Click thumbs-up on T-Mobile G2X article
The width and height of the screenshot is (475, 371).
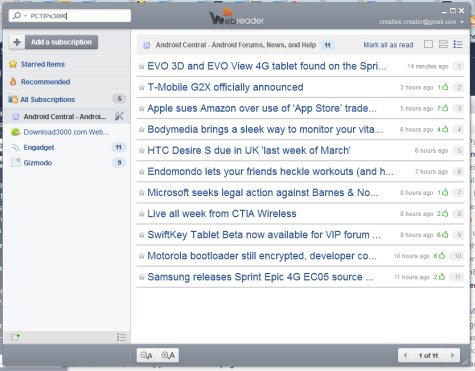445,87
